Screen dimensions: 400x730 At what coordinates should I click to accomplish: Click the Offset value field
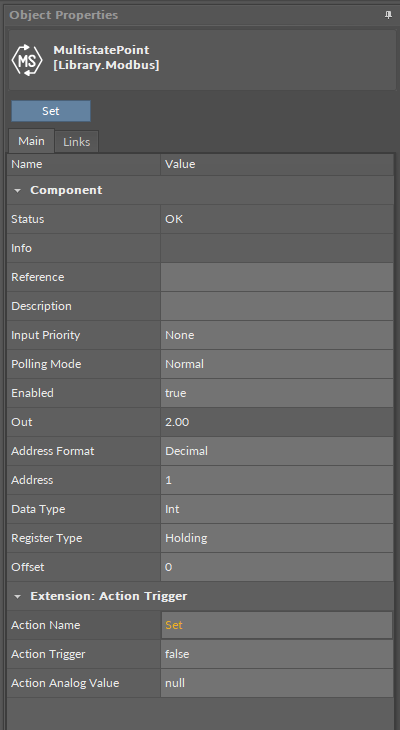pos(277,567)
